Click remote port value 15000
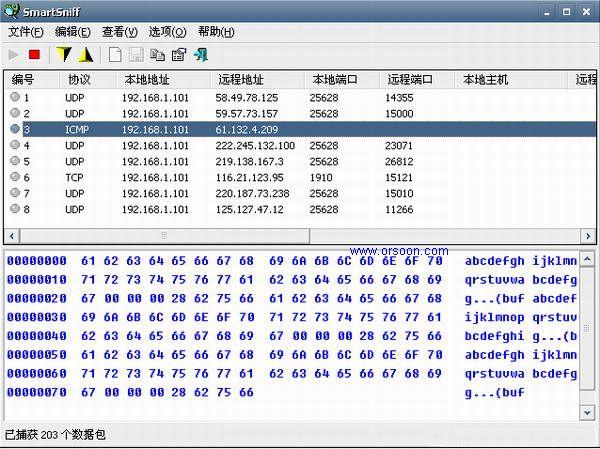The height and width of the screenshot is (449, 600). [x=399, y=114]
